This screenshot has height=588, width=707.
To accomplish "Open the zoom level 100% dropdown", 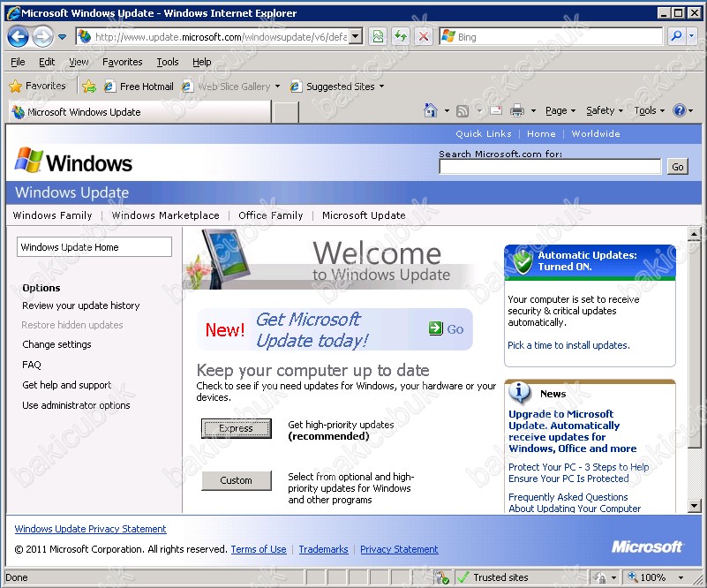I will [x=681, y=577].
